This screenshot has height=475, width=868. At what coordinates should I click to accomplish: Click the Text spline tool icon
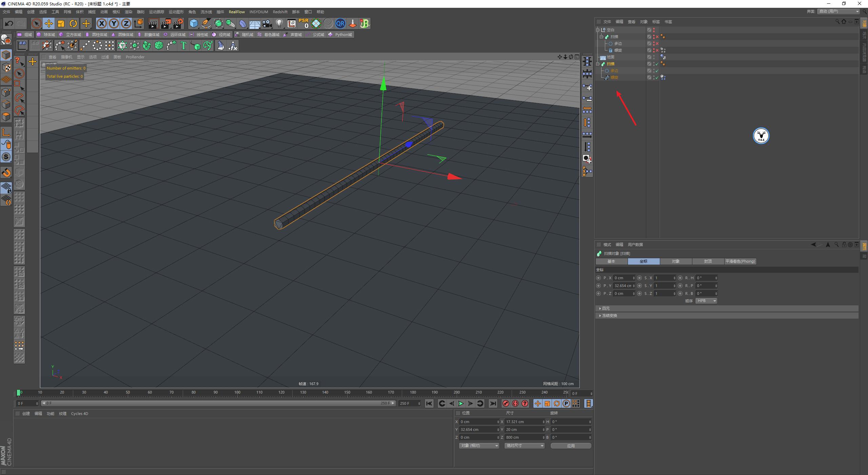pos(183,45)
